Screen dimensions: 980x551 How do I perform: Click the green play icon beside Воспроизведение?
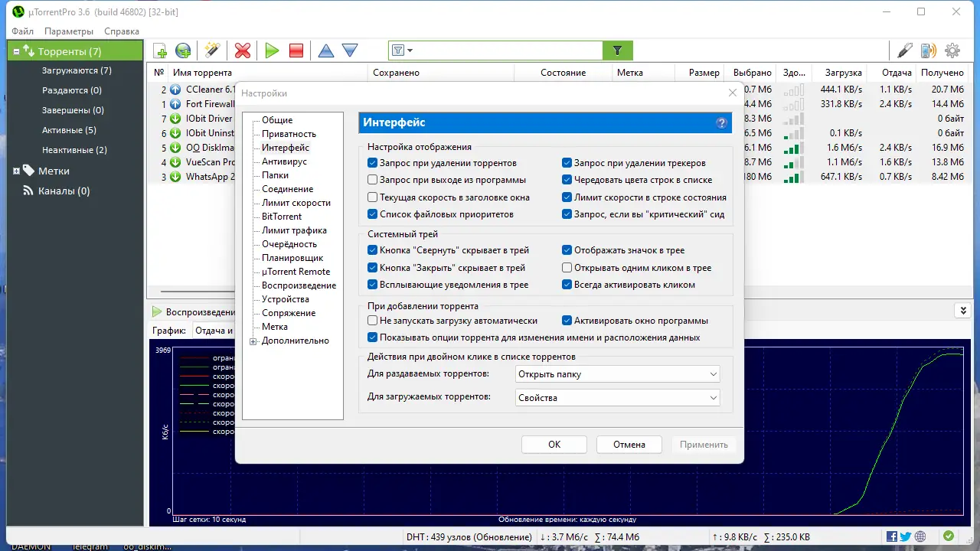pyautogui.click(x=157, y=312)
